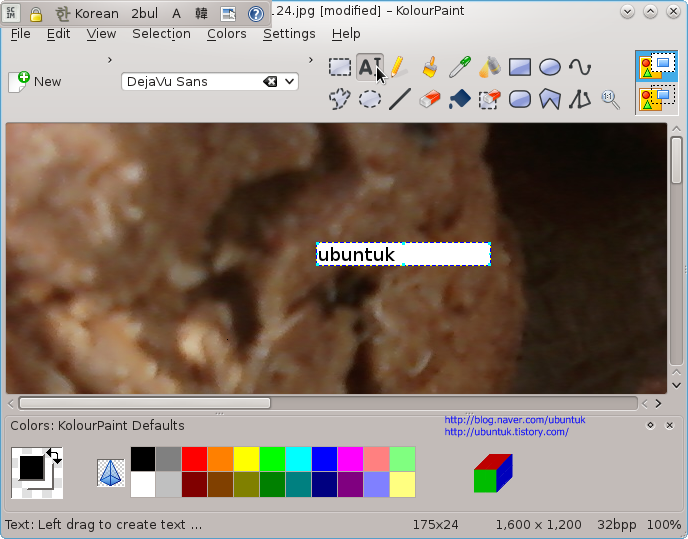
Task: Click the blog.naver.com/ubuntuk link
Action: (515, 420)
